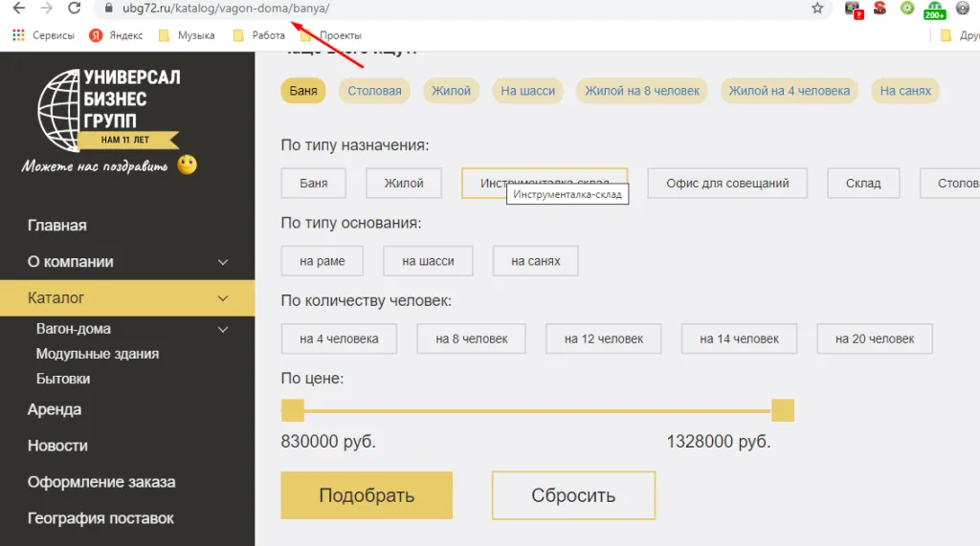Click the address bar URL field

pyautogui.click(x=462, y=8)
